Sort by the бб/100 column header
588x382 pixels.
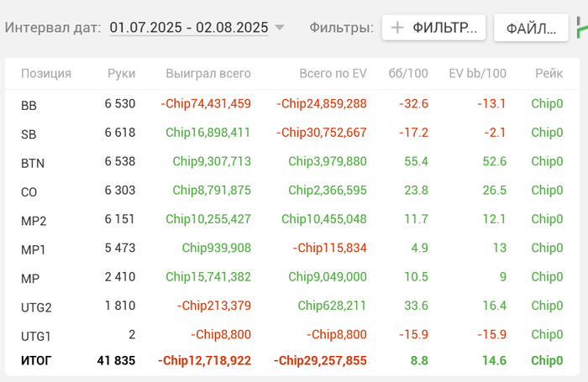click(408, 74)
